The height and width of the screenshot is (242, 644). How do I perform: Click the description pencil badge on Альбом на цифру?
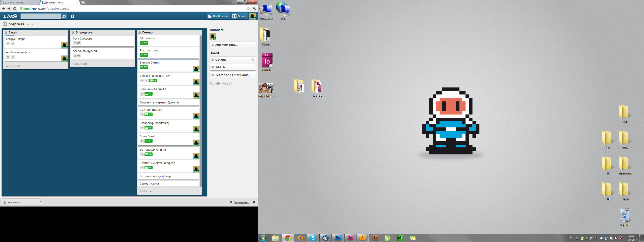(x=13, y=57)
